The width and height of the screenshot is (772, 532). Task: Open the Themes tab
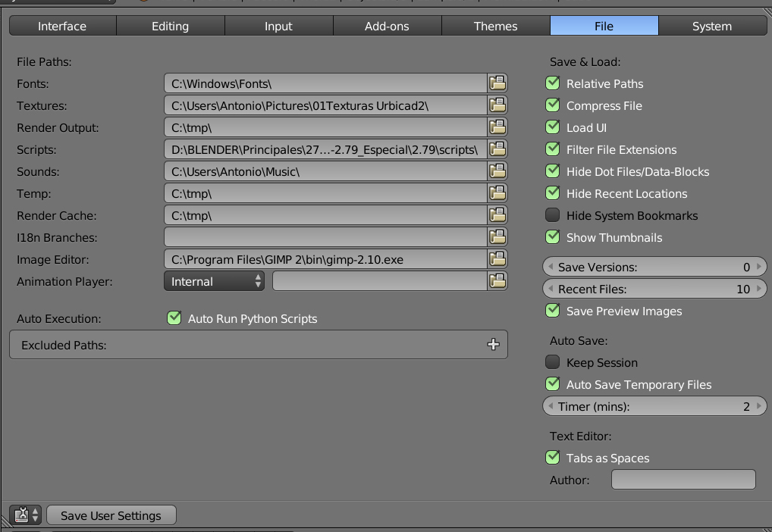[x=495, y=26]
